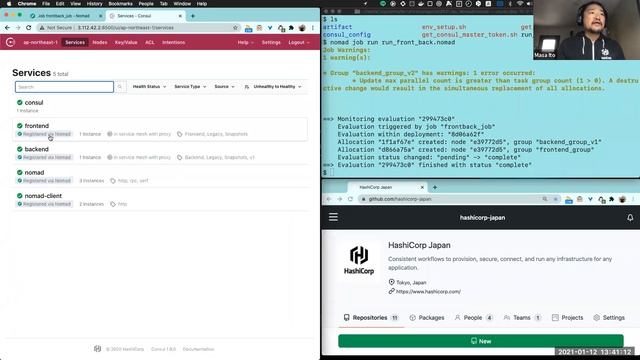Open the Chrome menu in the menu bar
Viewport: 640px width, 360px height.
(x=27, y=4)
